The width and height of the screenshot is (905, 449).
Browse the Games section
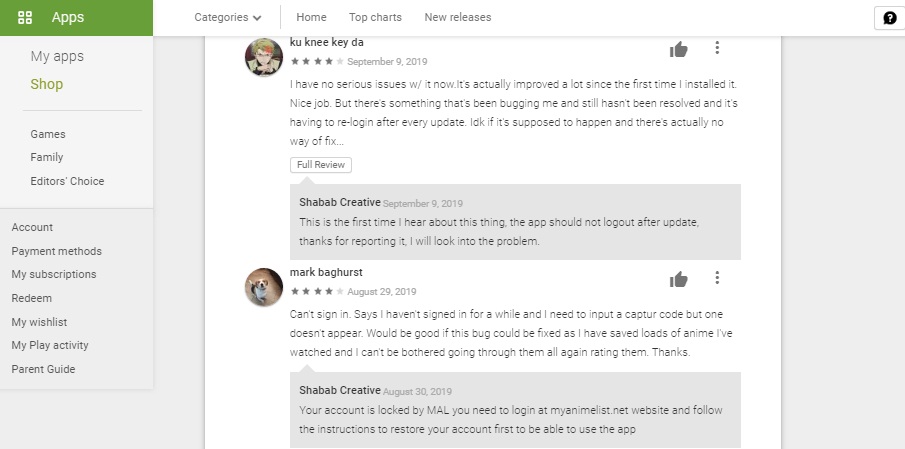coord(48,134)
